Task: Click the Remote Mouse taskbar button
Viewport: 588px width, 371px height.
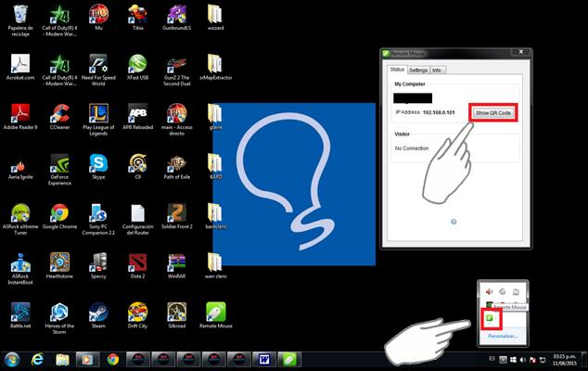Action: [289, 360]
